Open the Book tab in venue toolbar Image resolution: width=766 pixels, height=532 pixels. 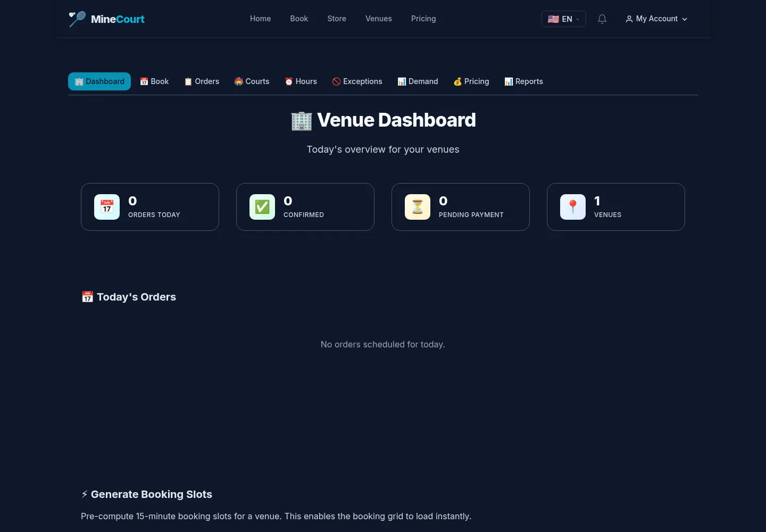pyautogui.click(x=154, y=81)
